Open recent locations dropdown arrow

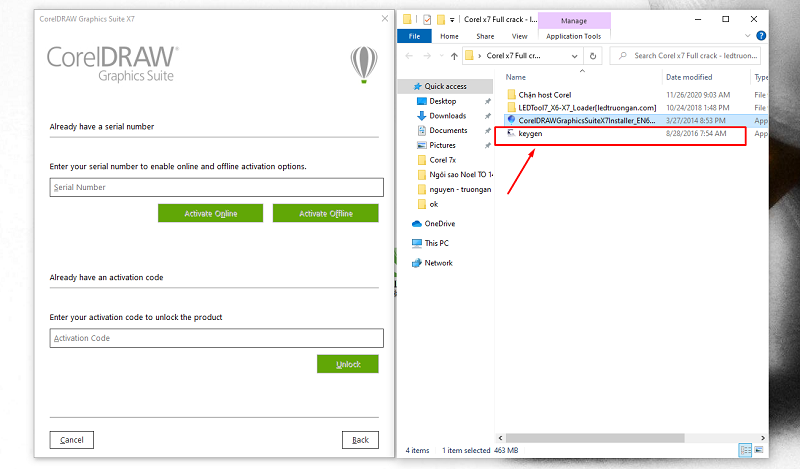coord(441,56)
